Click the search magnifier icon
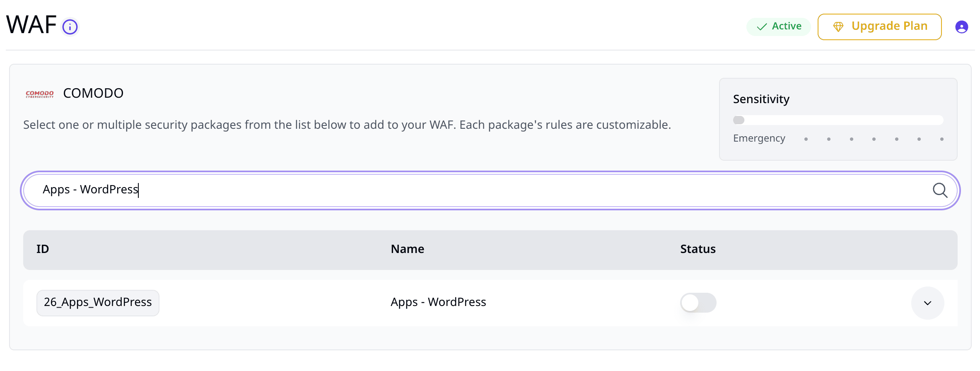 coord(940,190)
